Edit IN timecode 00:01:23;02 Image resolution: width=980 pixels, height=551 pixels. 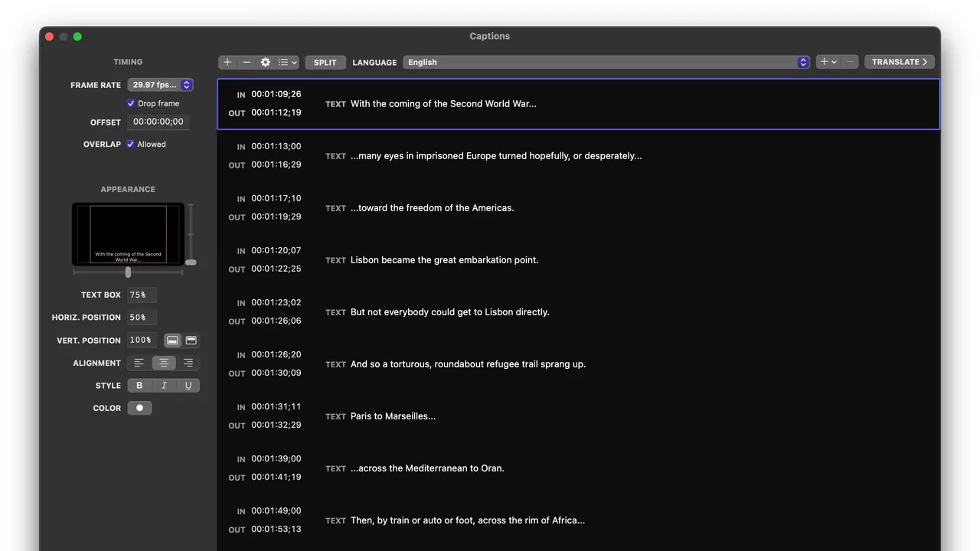pyautogui.click(x=276, y=302)
